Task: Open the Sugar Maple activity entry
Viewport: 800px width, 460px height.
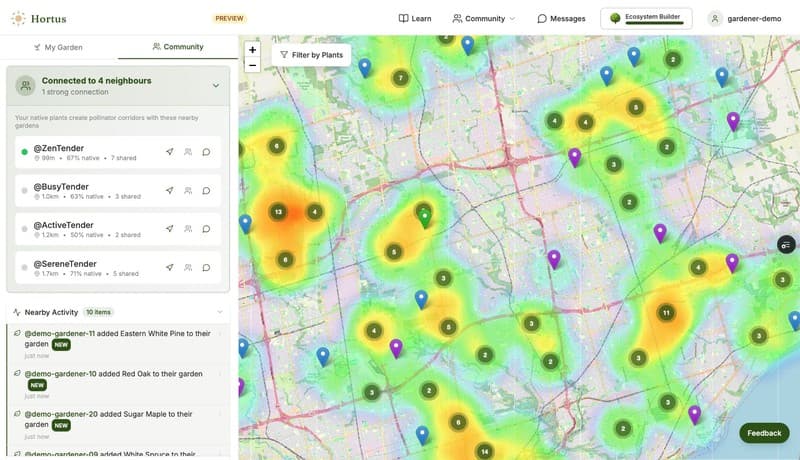Action: [118, 424]
